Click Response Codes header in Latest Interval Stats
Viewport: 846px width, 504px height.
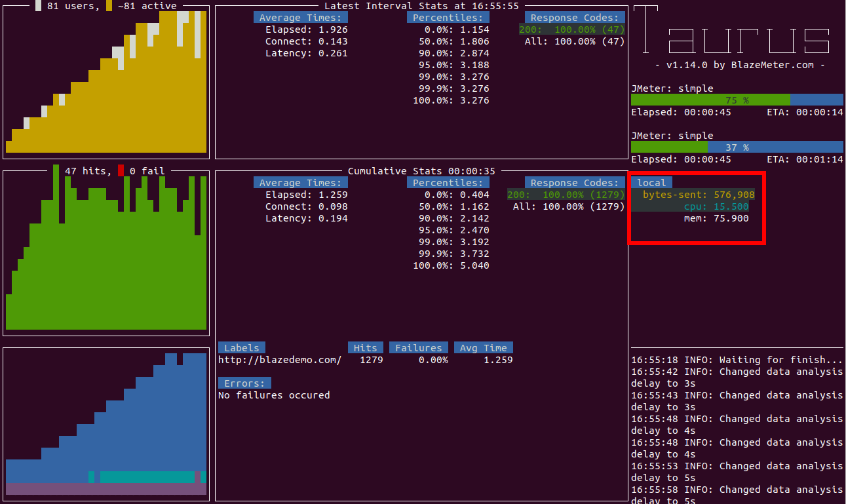click(575, 18)
